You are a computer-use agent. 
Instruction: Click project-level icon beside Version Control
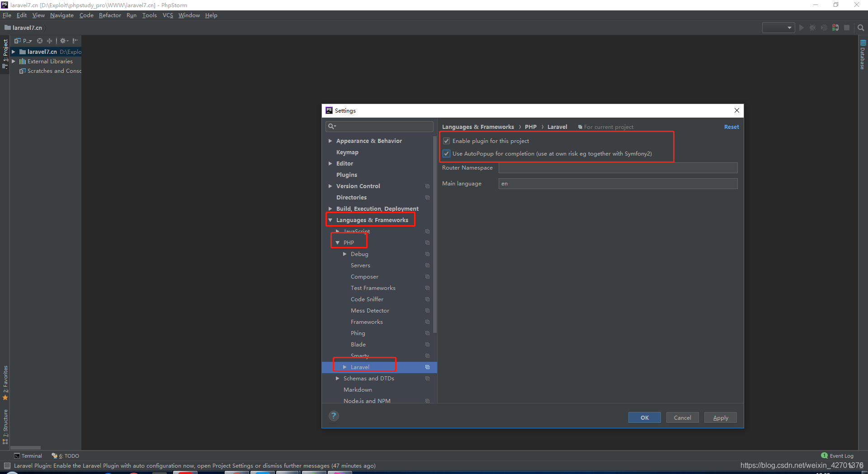coord(427,186)
